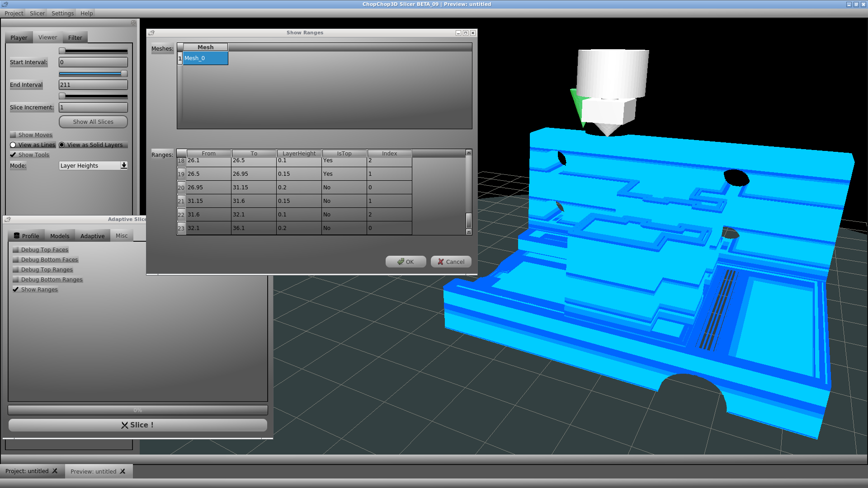The height and width of the screenshot is (488, 868).
Task: Confirm with the OK button
Action: point(406,262)
